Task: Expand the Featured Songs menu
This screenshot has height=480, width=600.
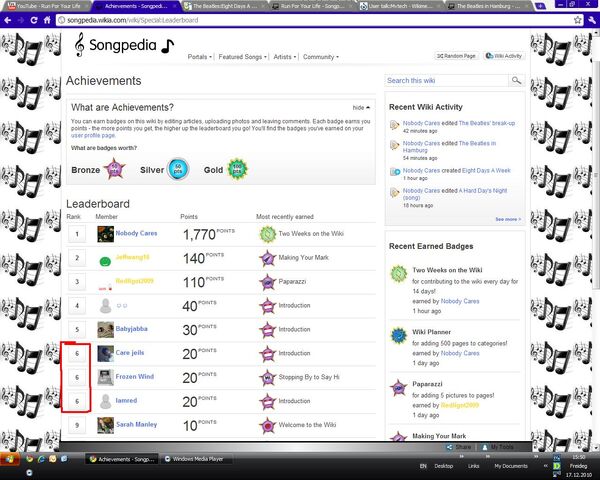Action: pyautogui.click(x=242, y=57)
